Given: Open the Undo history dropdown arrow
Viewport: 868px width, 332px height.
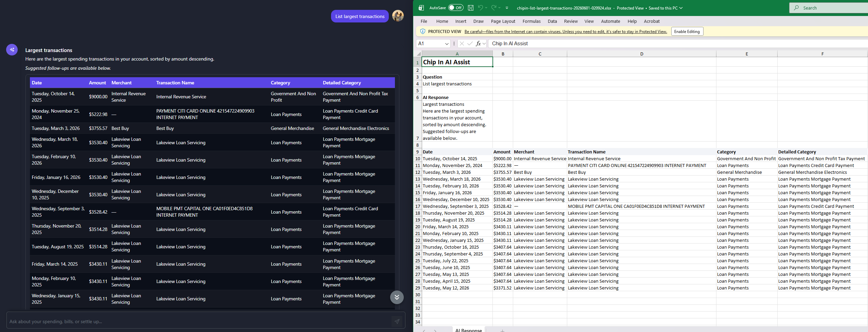Looking at the screenshot, I should click(486, 8).
